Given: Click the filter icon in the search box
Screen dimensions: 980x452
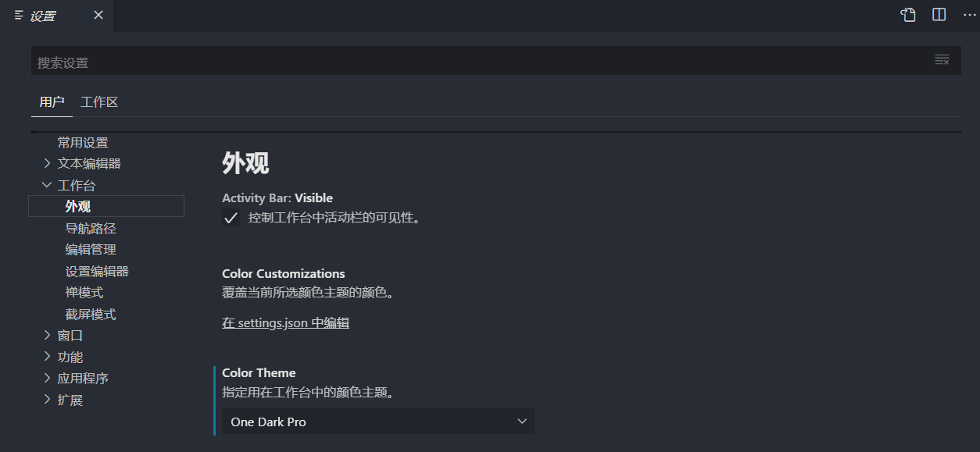Looking at the screenshot, I should click(x=941, y=60).
